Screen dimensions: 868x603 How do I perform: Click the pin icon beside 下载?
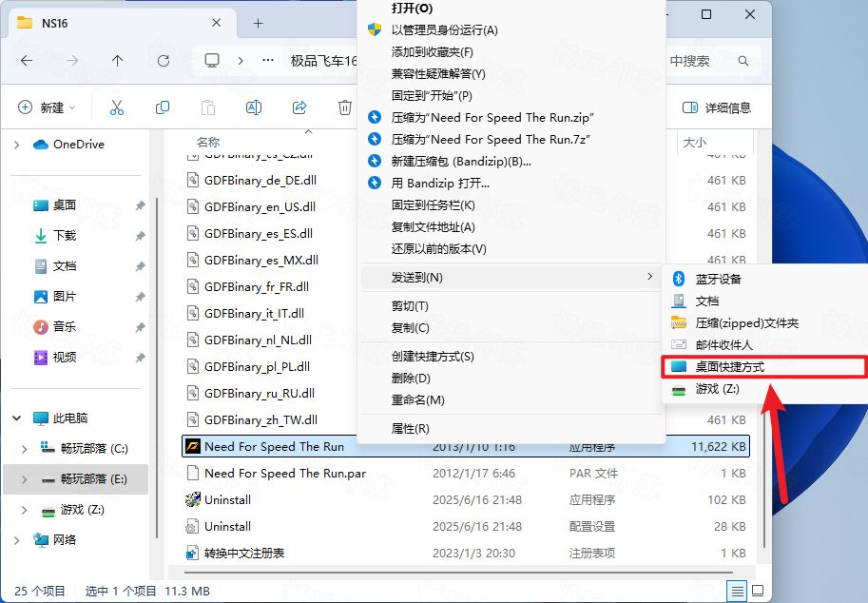click(x=140, y=236)
